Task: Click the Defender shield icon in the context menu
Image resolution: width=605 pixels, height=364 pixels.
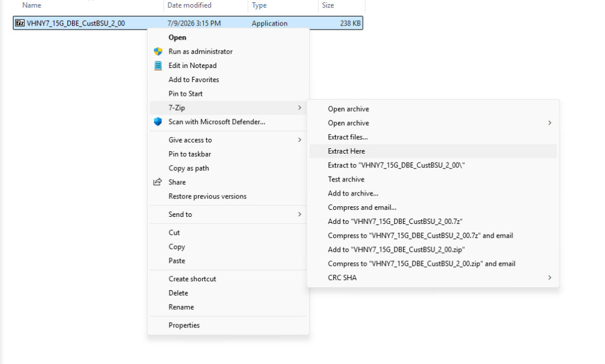Action: [x=158, y=122]
